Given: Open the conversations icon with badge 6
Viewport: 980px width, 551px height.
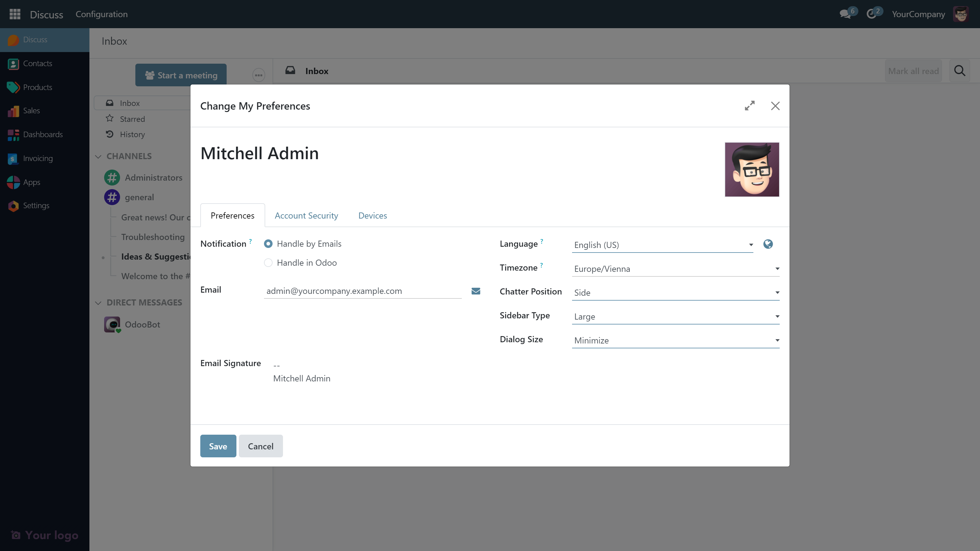Looking at the screenshot, I should tap(845, 14).
